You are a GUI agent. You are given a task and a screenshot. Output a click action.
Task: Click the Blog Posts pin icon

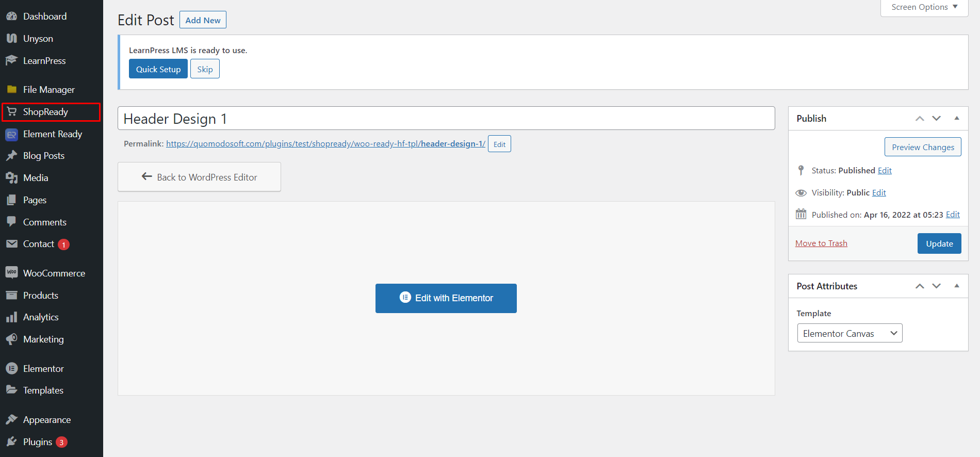click(12, 156)
